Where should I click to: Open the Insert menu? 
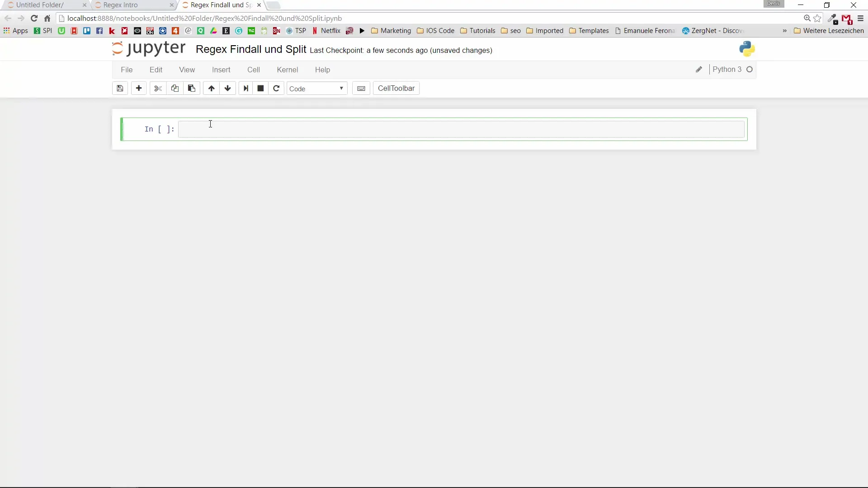[221, 70]
